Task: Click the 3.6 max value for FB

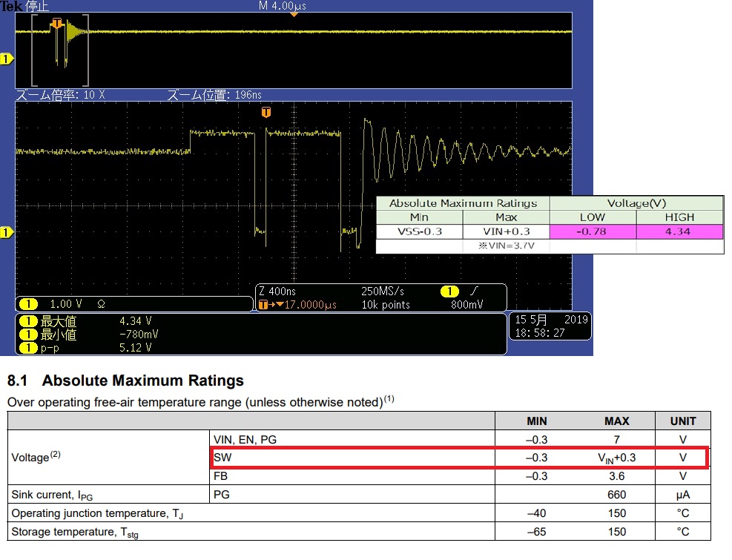Action: [x=617, y=476]
